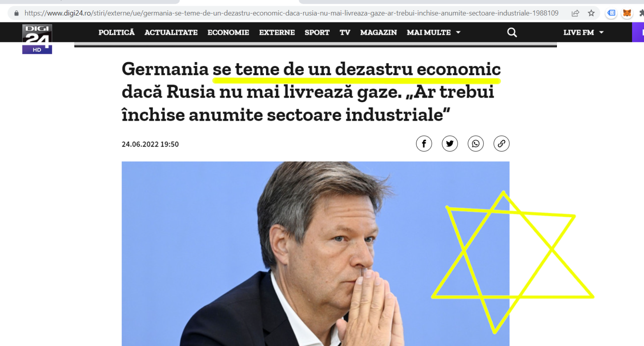The height and width of the screenshot is (346, 644).
Task: Bookmark page with star icon
Action: coord(591,13)
